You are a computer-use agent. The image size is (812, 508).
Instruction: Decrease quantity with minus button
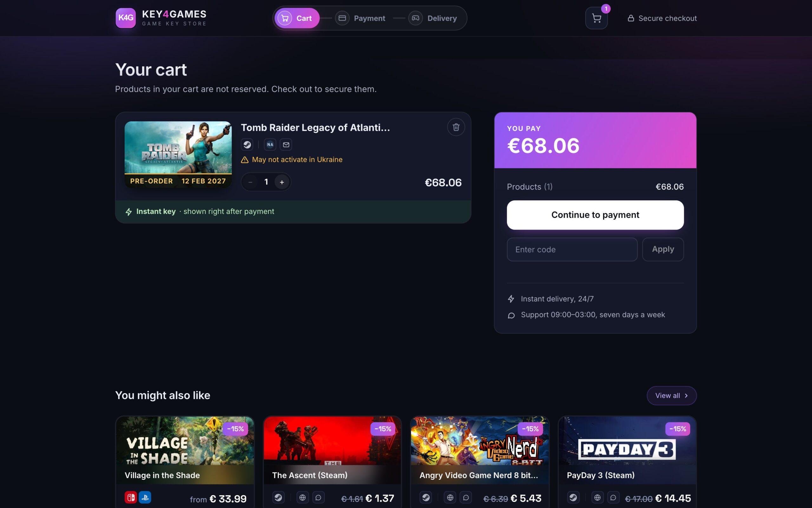(x=250, y=182)
